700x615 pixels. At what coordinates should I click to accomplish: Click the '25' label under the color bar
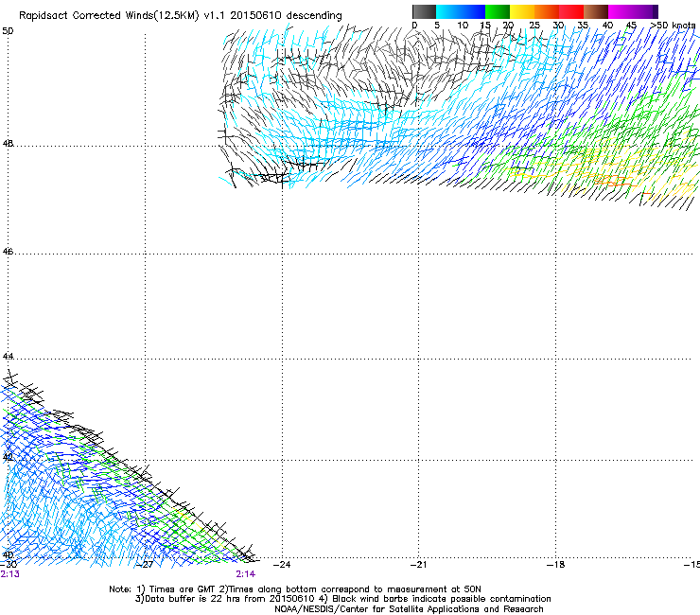coord(534,25)
